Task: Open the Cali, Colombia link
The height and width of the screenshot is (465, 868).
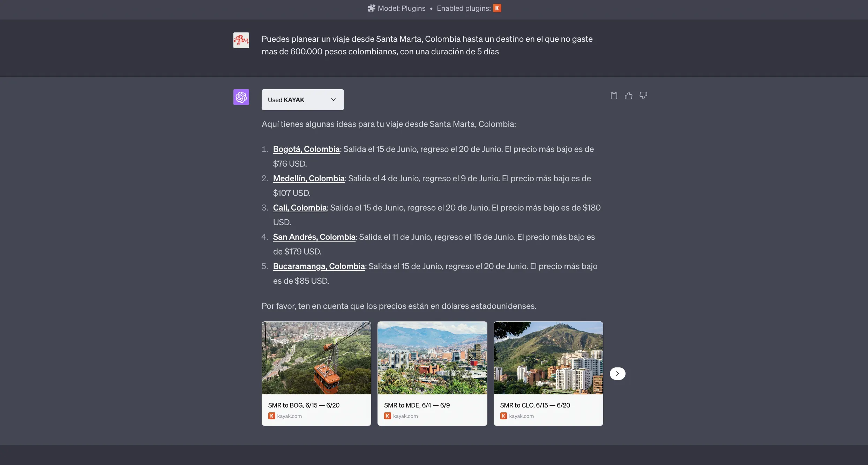Action: (x=299, y=208)
